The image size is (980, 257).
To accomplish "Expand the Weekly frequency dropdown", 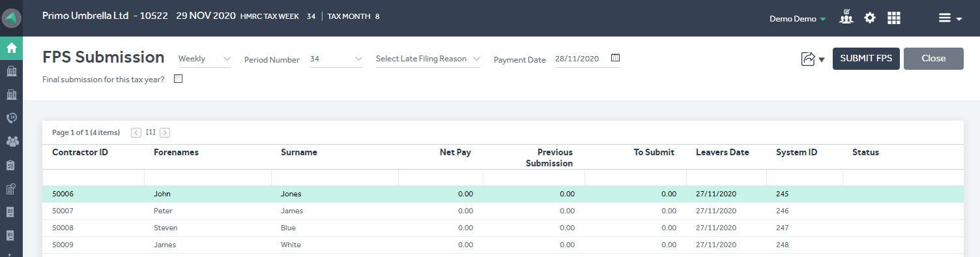I will (x=205, y=59).
